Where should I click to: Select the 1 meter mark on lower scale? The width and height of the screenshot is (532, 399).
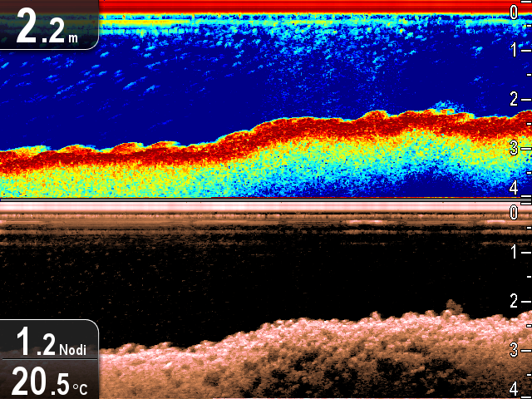tap(514, 251)
